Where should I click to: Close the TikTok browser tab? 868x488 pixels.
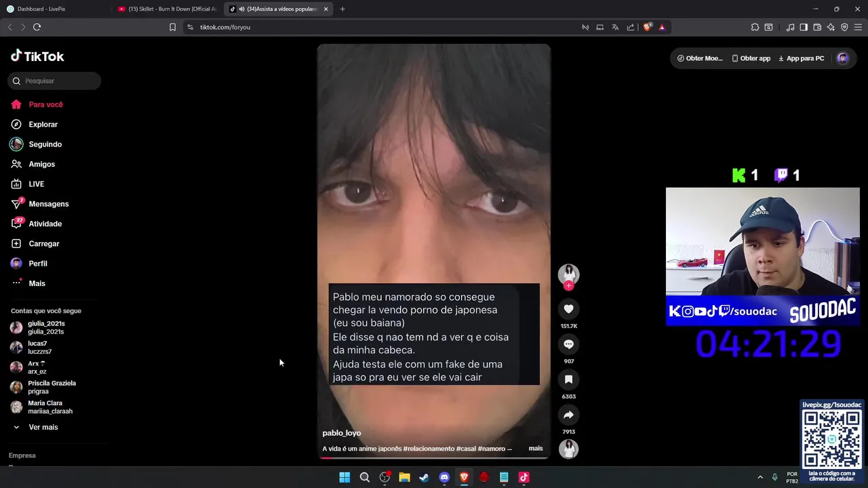[326, 9]
